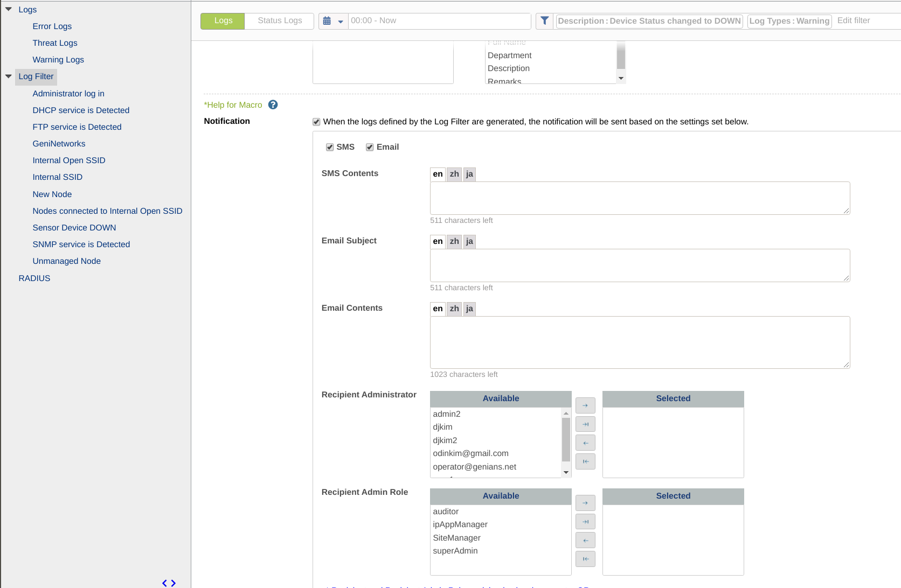
Task: Click into the SMS Contents text area
Action: point(640,198)
